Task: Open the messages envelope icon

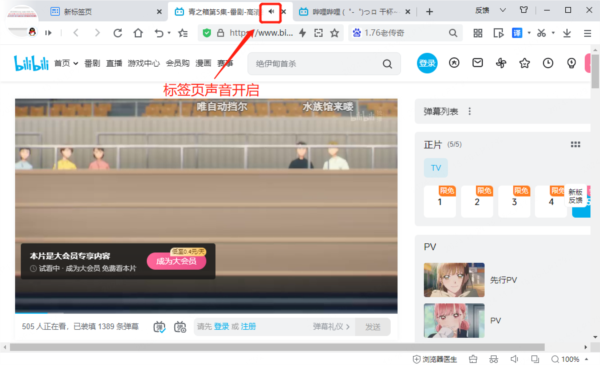Action: click(478, 63)
